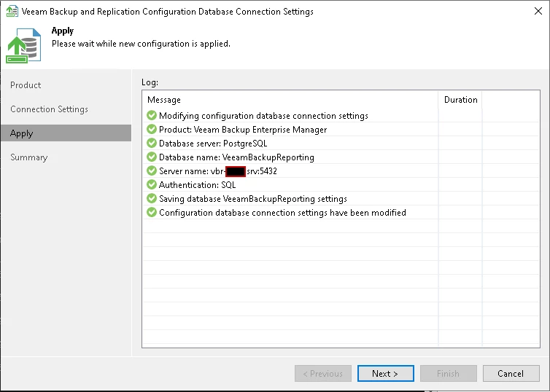Click the green check next to Database name

tap(152, 157)
